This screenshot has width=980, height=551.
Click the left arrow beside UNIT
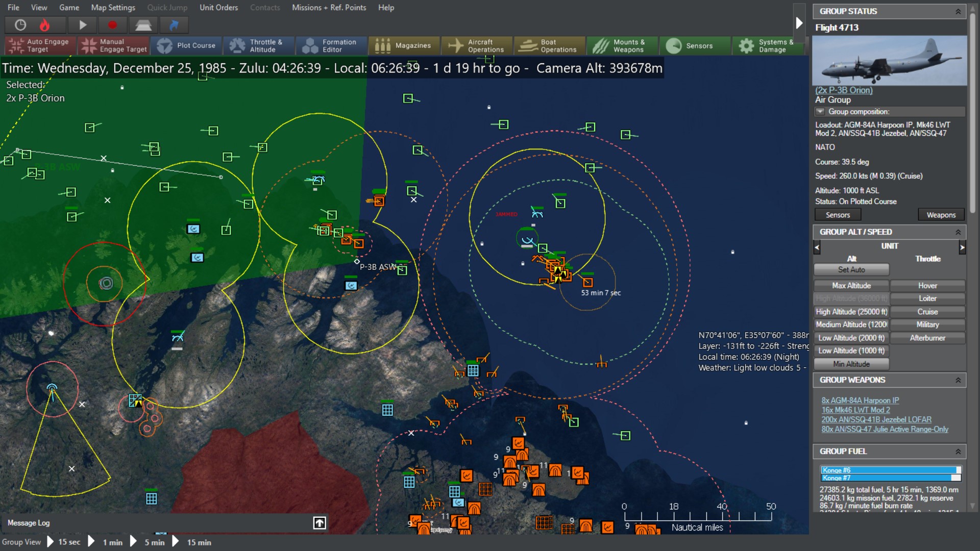point(817,247)
